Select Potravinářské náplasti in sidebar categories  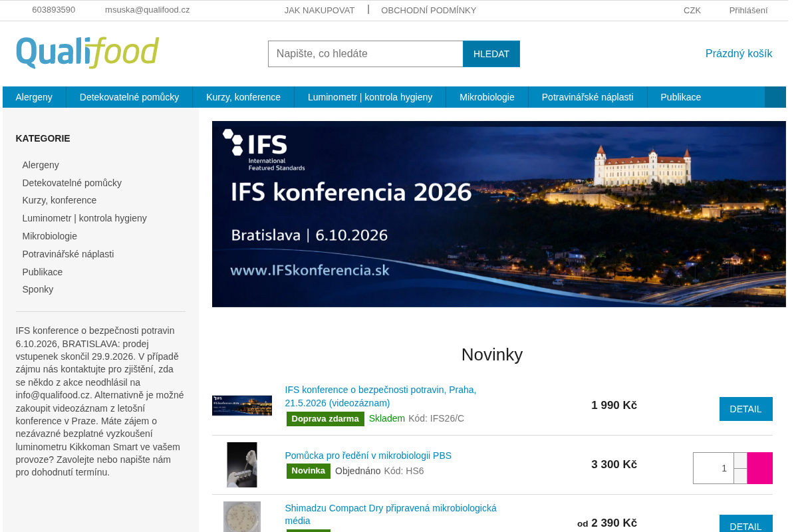tap(68, 254)
